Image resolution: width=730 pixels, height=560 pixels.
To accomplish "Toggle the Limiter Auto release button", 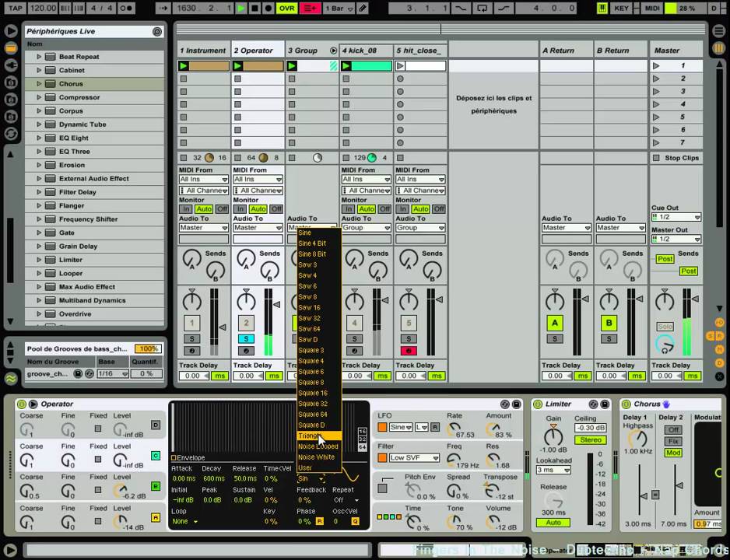I will pos(553,523).
